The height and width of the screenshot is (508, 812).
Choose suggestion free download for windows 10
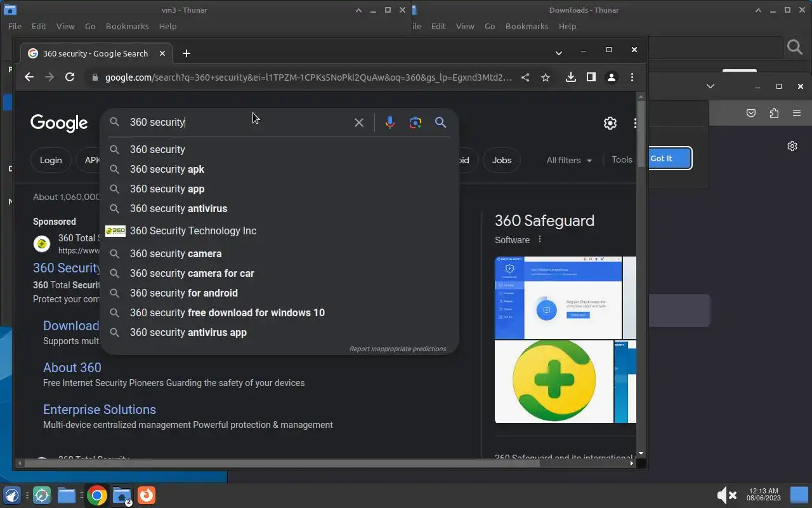[279, 312]
